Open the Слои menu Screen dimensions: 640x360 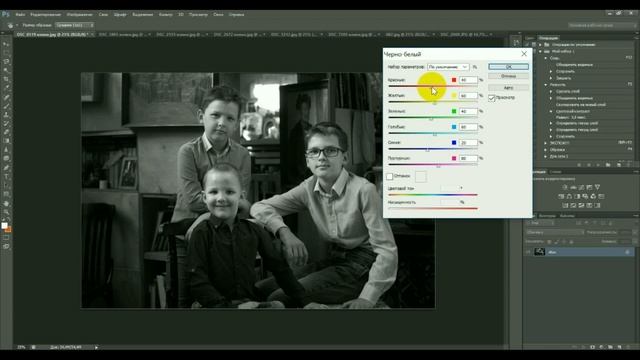click(103, 15)
